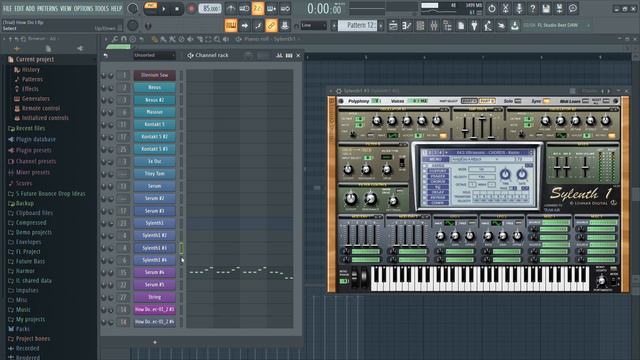The image size is (640, 360).
Task: Click next-pattern arrow right of Pattern 12
Action: 381,26
